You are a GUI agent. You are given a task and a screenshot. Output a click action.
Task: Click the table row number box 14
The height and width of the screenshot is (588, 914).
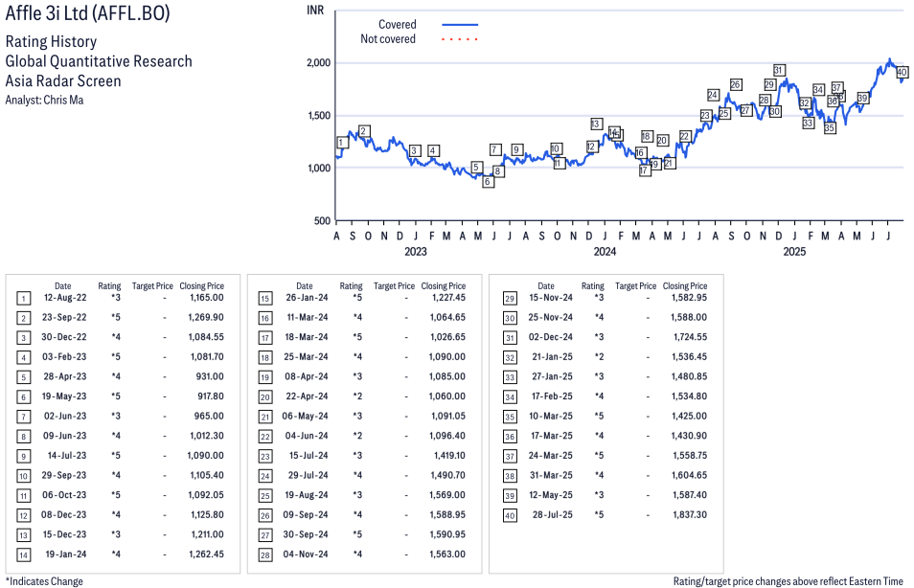(x=23, y=554)
